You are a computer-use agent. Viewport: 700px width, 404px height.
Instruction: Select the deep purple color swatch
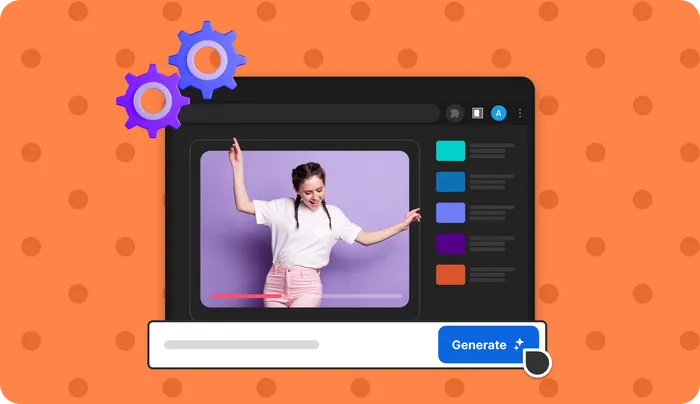[450, 244]
